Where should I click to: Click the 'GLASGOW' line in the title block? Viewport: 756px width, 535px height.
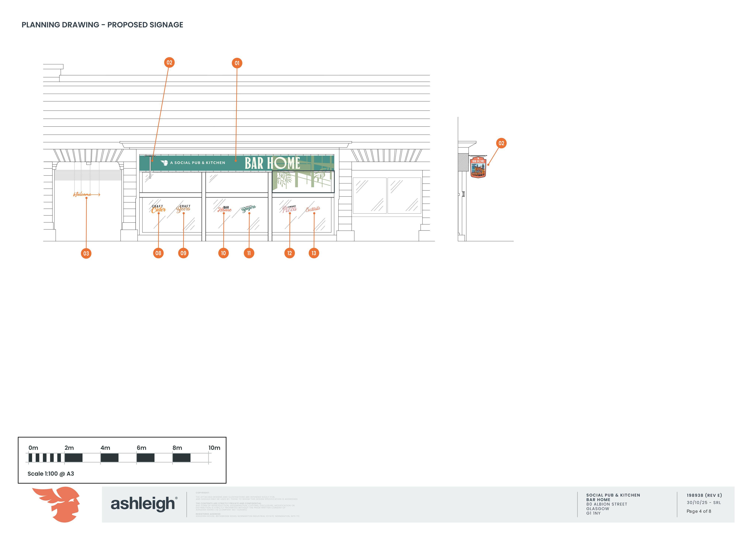pyautogui.click(x=598, y=509)
